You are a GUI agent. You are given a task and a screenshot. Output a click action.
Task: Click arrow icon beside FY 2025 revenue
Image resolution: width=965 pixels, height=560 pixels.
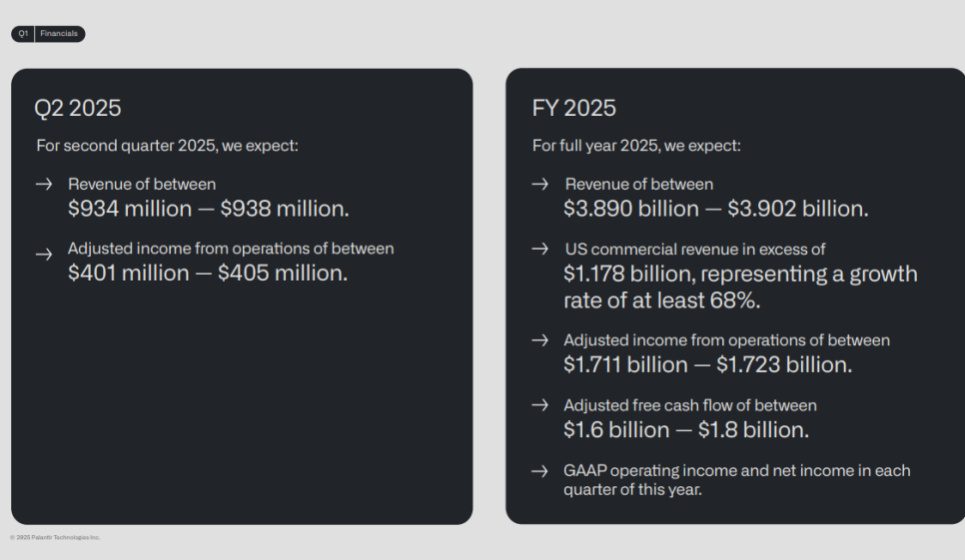pos(539,184)
